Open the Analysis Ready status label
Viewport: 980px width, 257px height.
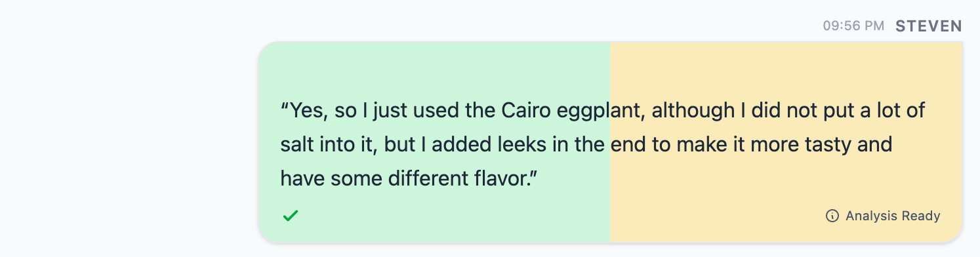click(893, 216)
